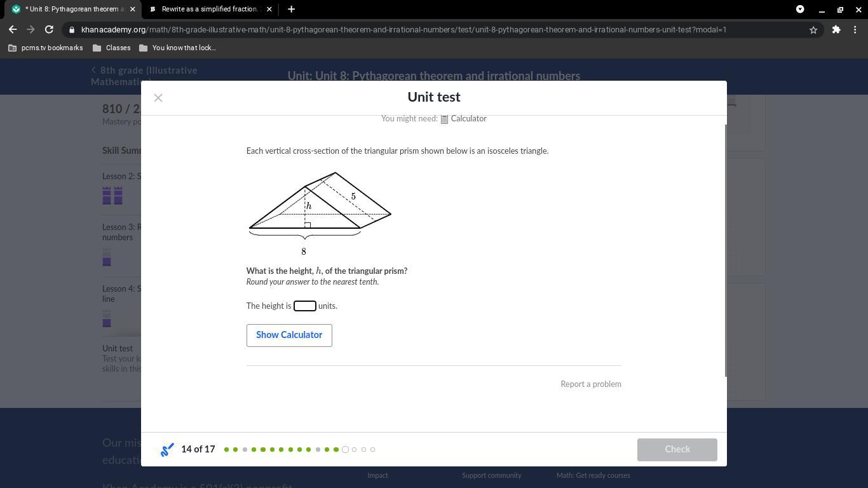Click the Show Calculator button

click(x=289, y=335)
